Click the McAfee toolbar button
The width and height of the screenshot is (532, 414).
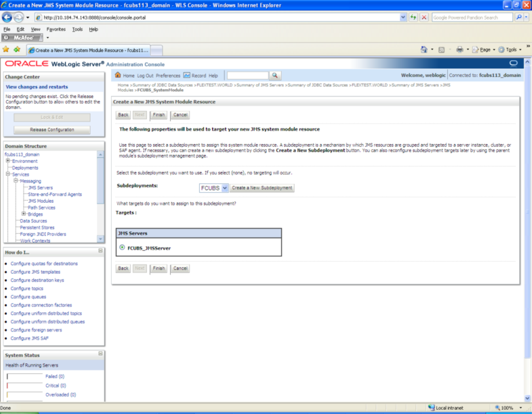click(x=22, y=38)
